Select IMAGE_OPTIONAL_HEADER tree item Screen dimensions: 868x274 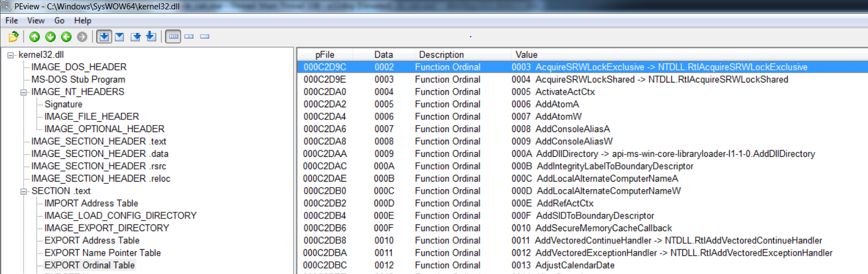tap(104, 129)
